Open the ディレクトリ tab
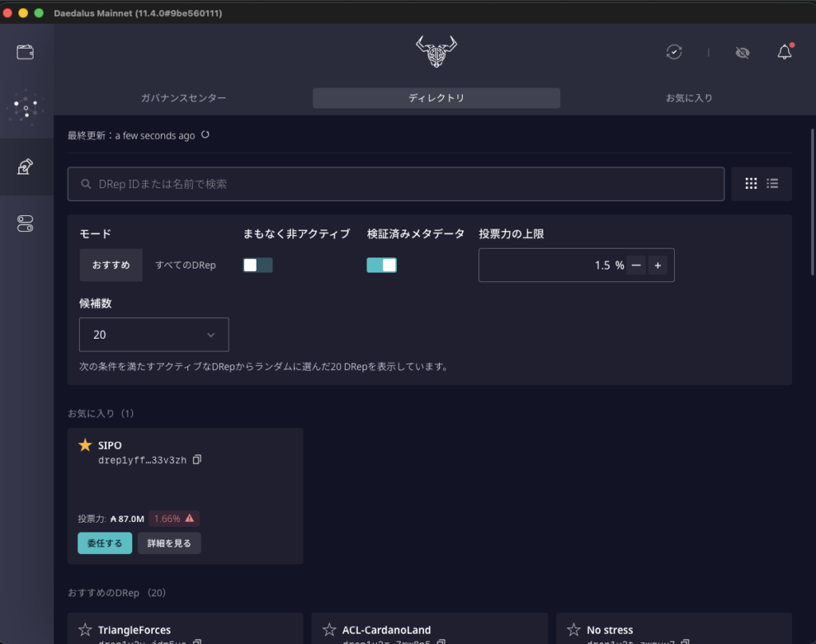This screenshot has height=644, width=816. tap(436, 98)
